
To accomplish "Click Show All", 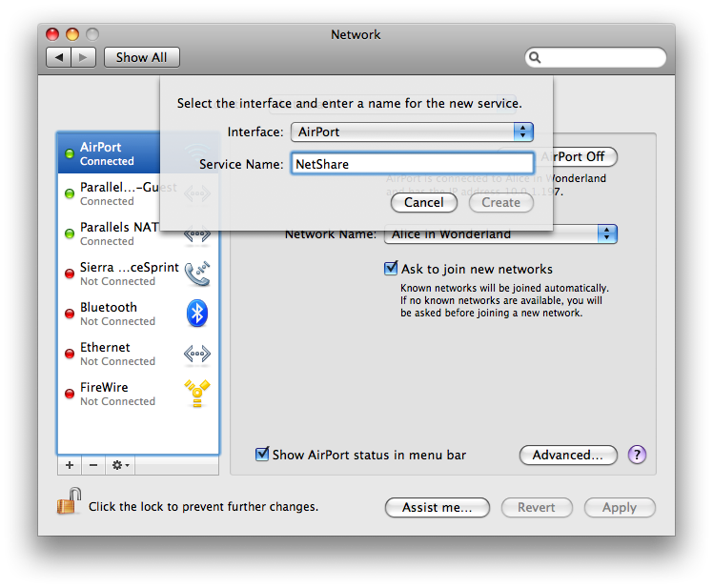I will (x=141, y=57).
